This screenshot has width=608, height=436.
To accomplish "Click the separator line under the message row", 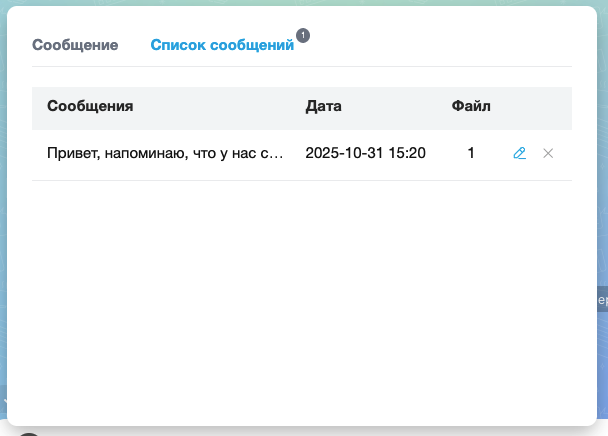I will pos(300,180).
